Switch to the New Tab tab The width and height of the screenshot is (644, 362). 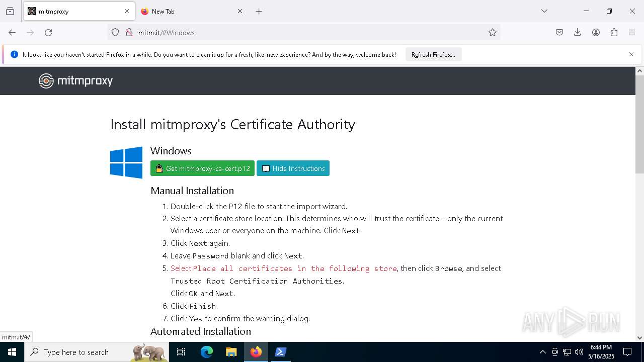coord(192,11)
